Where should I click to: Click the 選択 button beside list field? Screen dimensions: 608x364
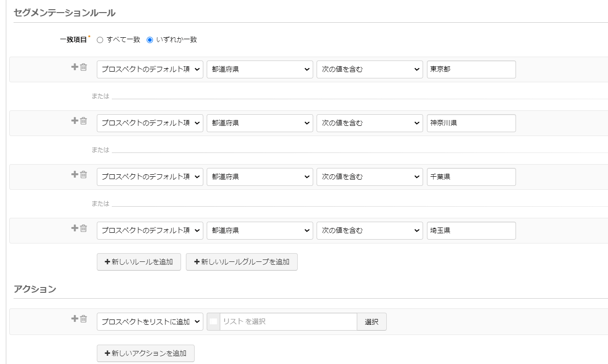pyautogui.click(x=372, y=322)
